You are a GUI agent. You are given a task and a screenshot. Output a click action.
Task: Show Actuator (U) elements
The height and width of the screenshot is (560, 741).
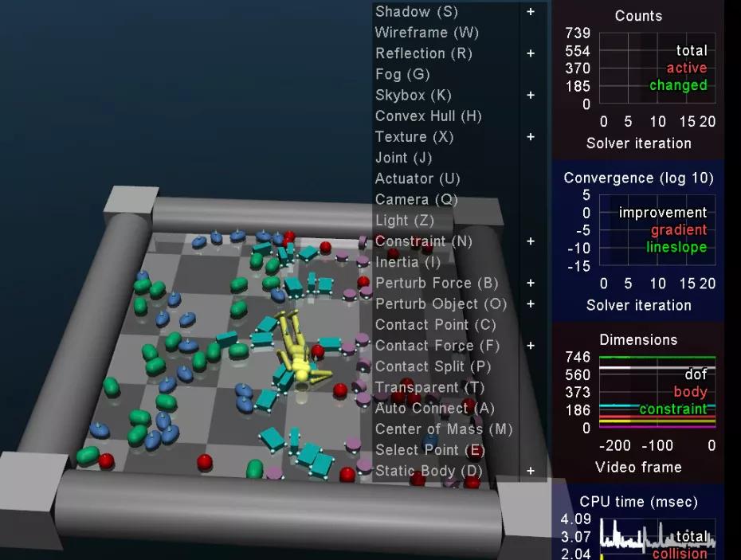click(413, 178)
